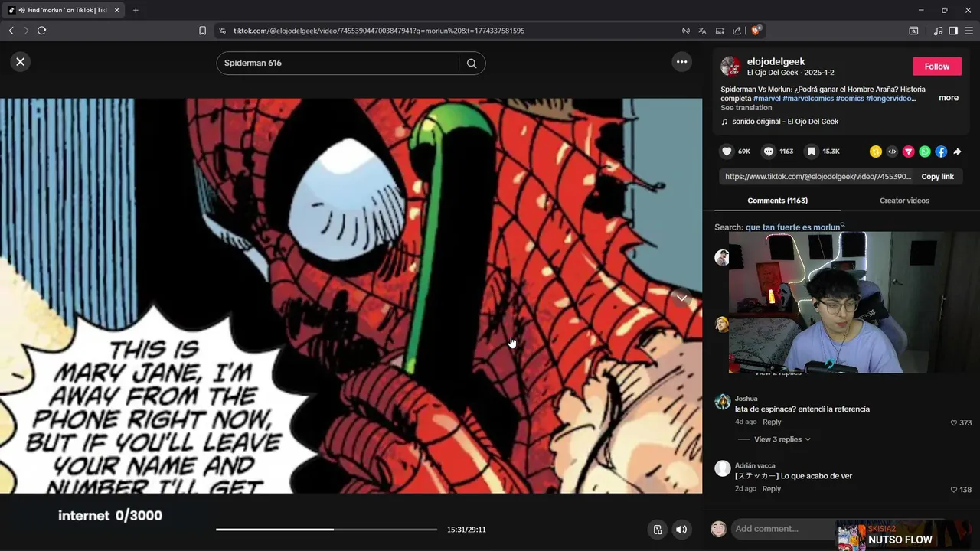980x551 pixels.
Task: Click the Spider-Man comic video to pause
Action: point(351,295)
